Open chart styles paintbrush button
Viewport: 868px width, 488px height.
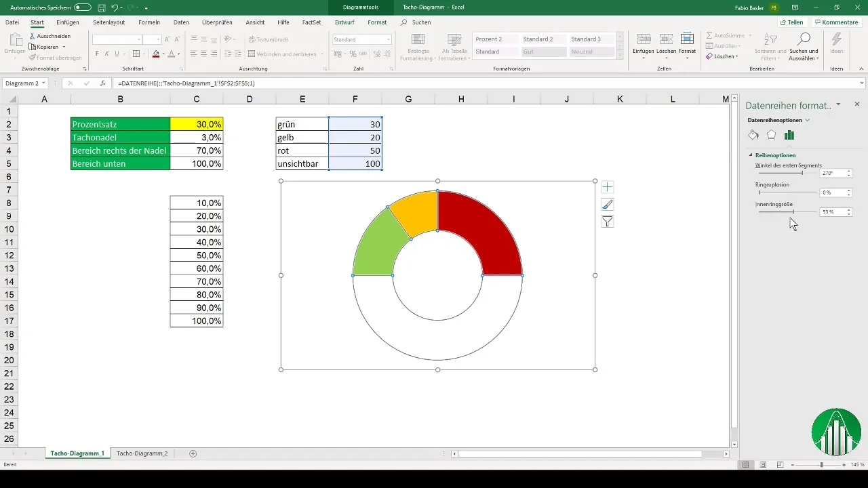tap(608, 204)
